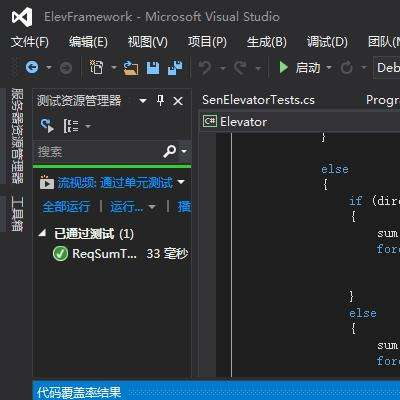The image size is (400, 400).
Task: Open dropdown arrow next to 启动
Action: click(329, 68)
